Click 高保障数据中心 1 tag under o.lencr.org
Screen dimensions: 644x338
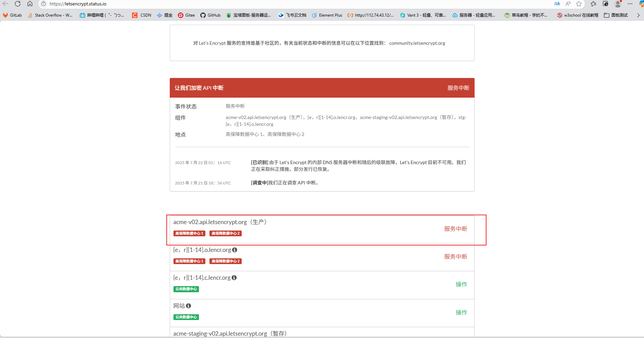tap(189, 261)
